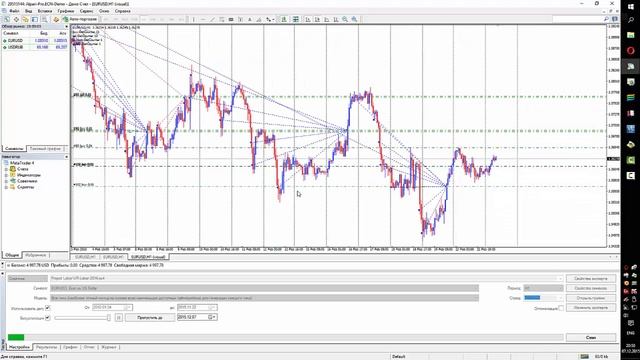Open the first EURUSD,H1 chart tab

point(86,257)
